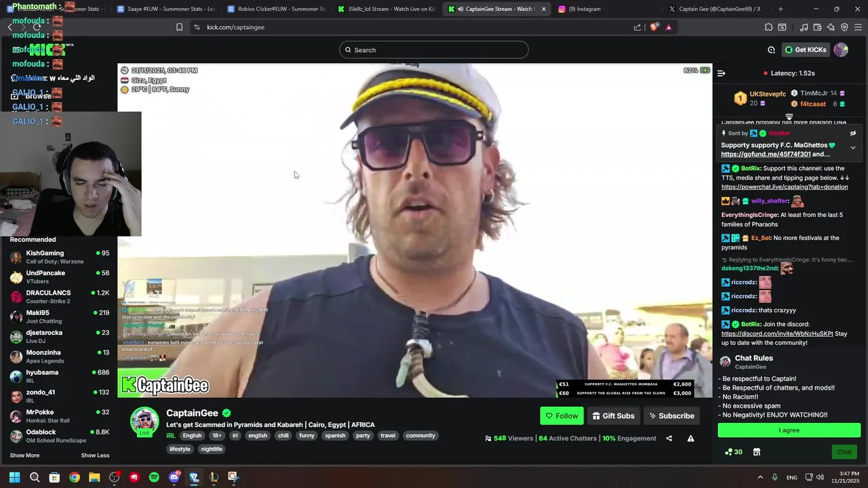
Task: Select the IRL category link
Action: [x=170, y=436]
